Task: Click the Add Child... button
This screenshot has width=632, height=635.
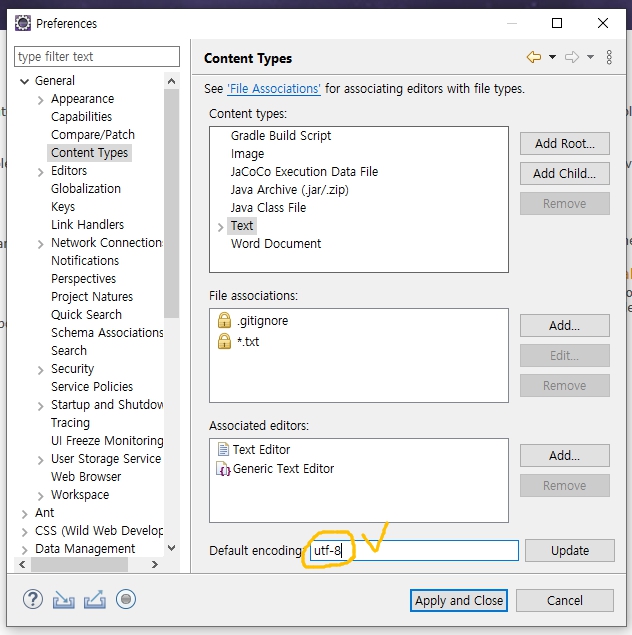Action: (564, 173)
